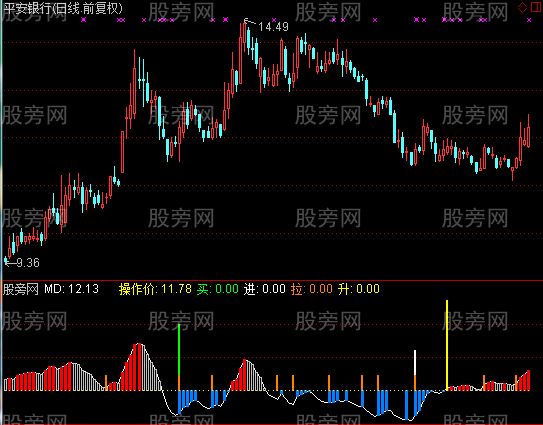Screen dimensions: 543x425
Task: Click the red split-window square icon
Action: click(x=536, y=7)
